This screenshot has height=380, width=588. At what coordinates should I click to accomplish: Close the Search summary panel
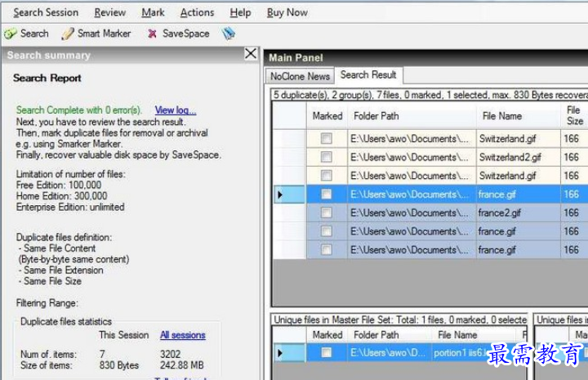pos(251,54)
